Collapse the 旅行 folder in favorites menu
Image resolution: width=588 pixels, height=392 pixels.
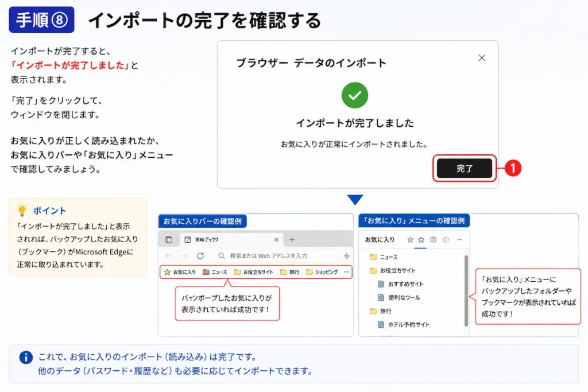tap(380, 311)
